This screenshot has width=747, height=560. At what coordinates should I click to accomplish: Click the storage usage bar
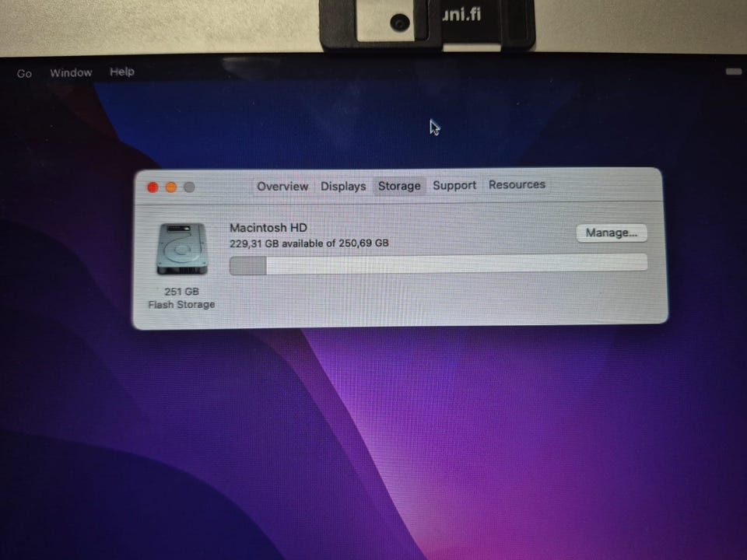coord(438,264)
